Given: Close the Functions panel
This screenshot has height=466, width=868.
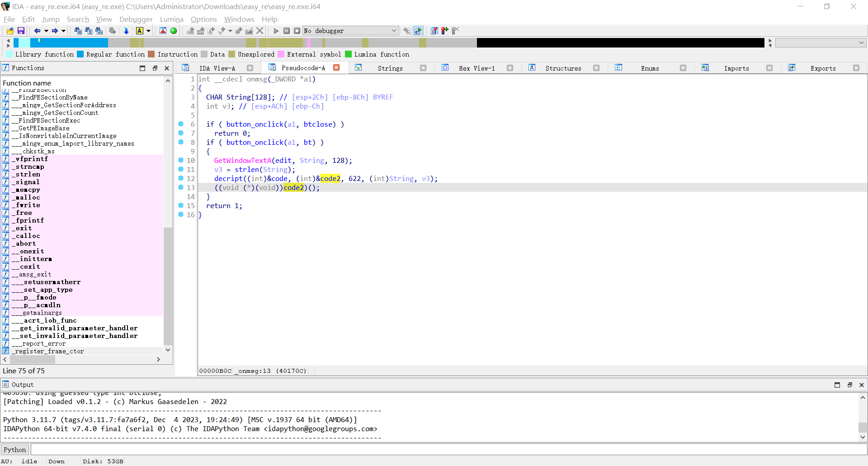Looking at the screenshot, I should point(167,68).
